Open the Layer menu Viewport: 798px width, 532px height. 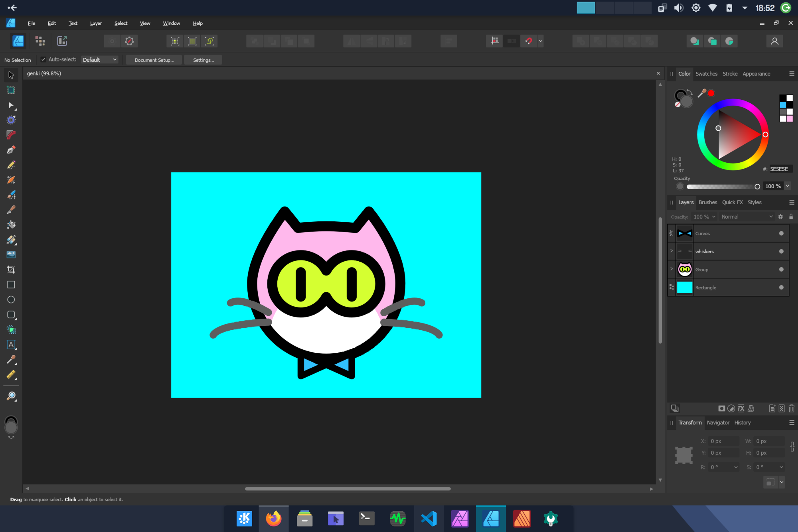coord(96,23)
